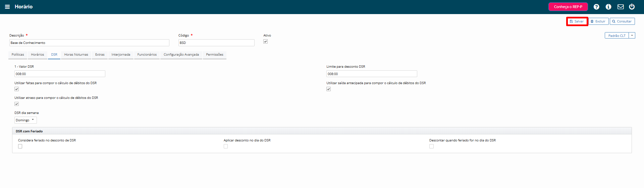The height and width of the screenshot is (188, 644).
Task: Expand the Padrão CLT dropdown arrow
Action: [632, 36]
